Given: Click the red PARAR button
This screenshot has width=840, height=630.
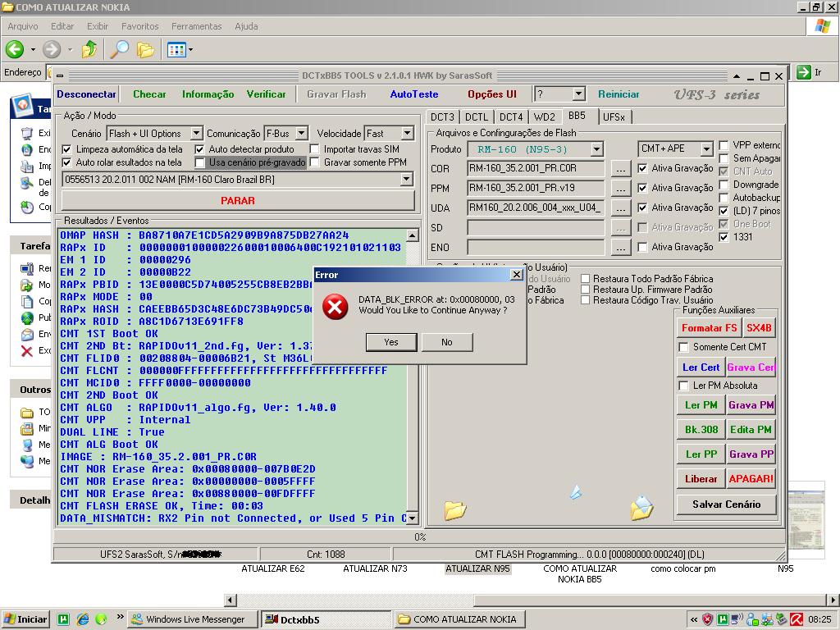Looking at the screenshot, I should [x=238, y=200].
